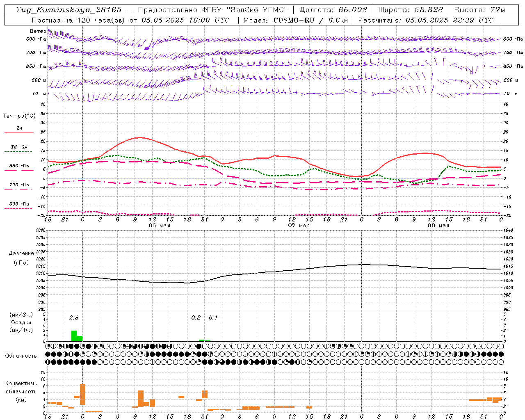Click the computed time 05.05.2025 22:39 UTC
The width and height of the screenshot is (525, 420).
click(450, 20)
